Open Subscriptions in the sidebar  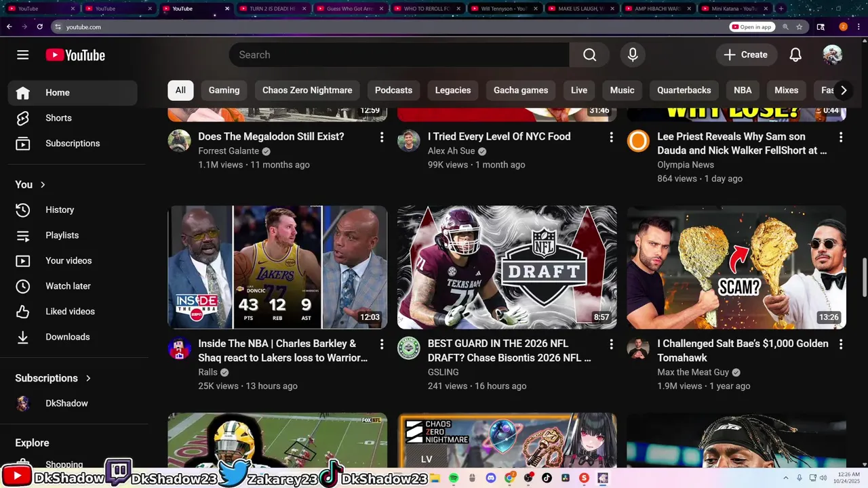73,144
